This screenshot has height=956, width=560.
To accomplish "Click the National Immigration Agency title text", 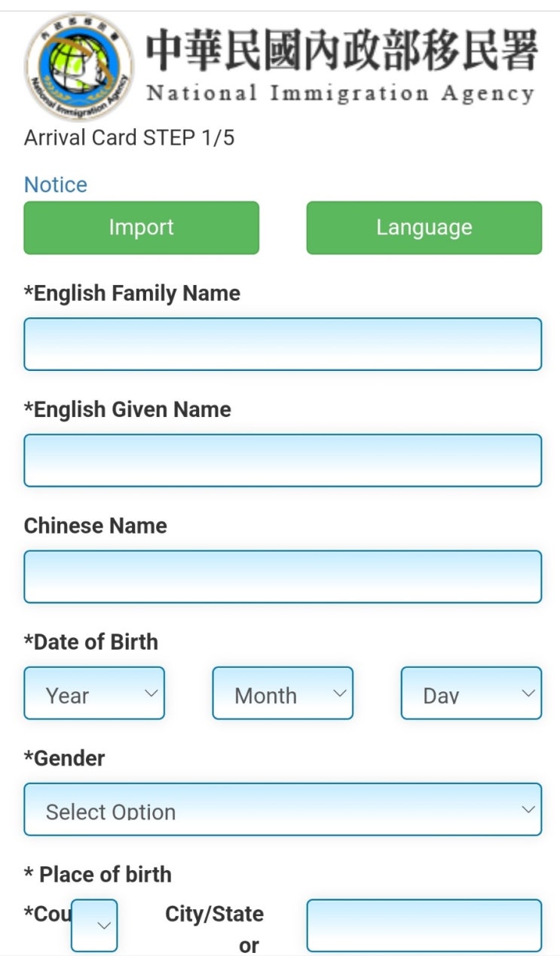I will (x=341, y=93).
